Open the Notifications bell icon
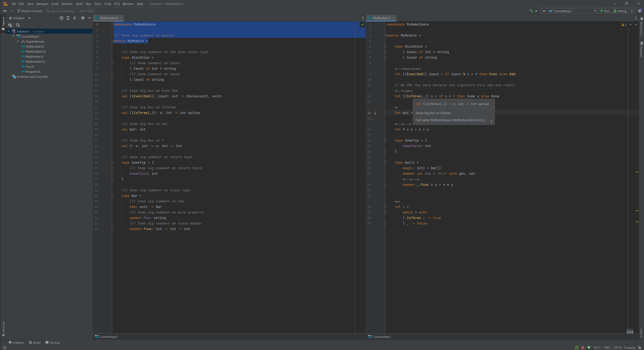The width and height of the screenshot is (644, 350). pyautogui.click(x=641, y=19)
